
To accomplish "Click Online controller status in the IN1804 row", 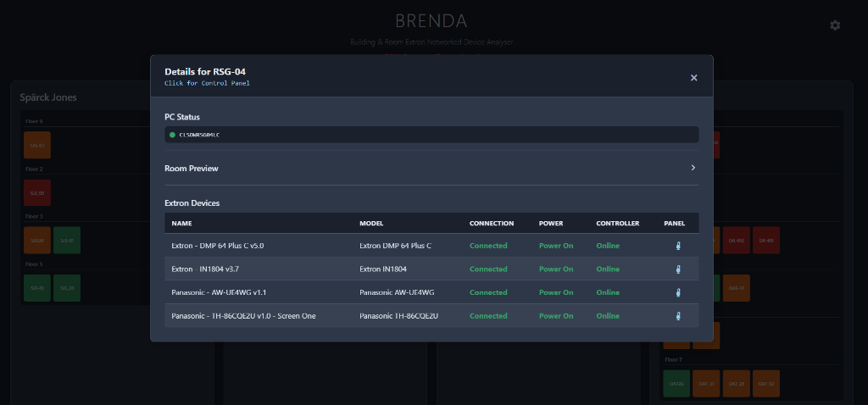I will [608, 269].
